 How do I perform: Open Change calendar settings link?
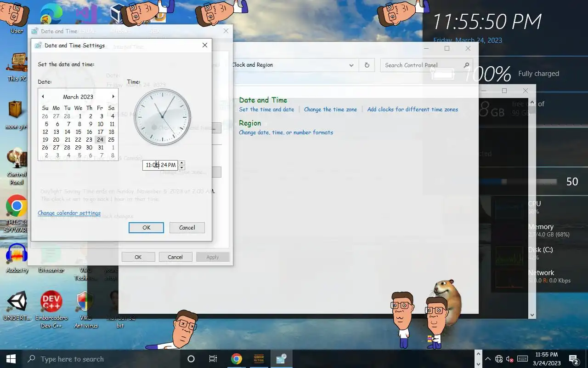pyautogui.click(x=69, y=213)
